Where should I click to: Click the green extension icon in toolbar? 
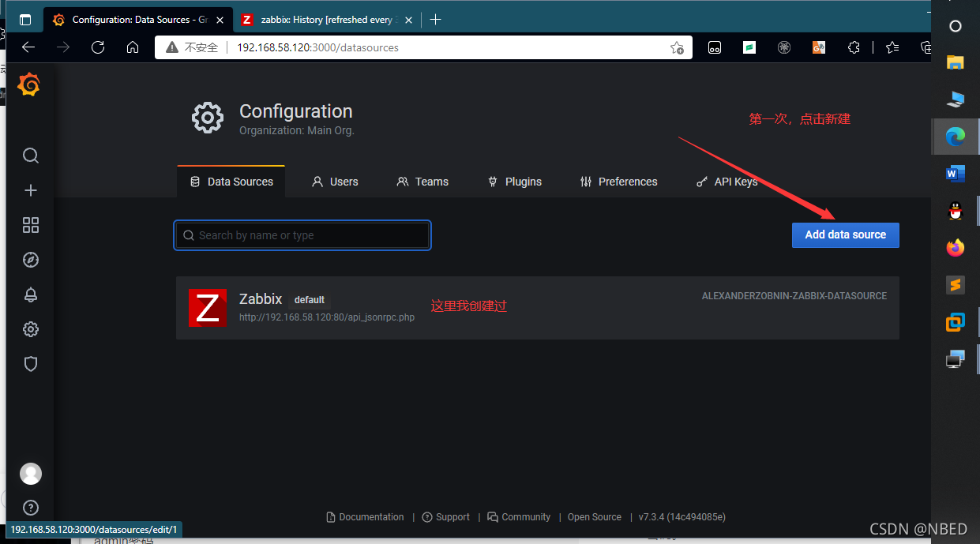pos(749,47)
